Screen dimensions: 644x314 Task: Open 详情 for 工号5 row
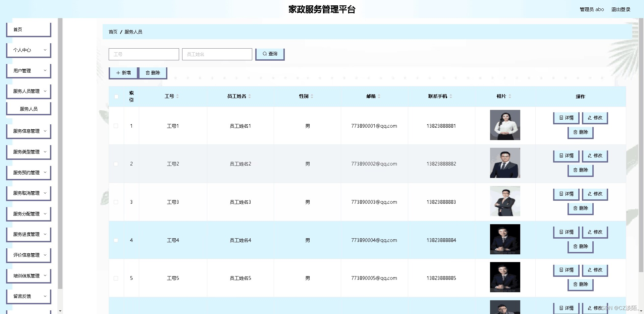(x=566, y=270)
